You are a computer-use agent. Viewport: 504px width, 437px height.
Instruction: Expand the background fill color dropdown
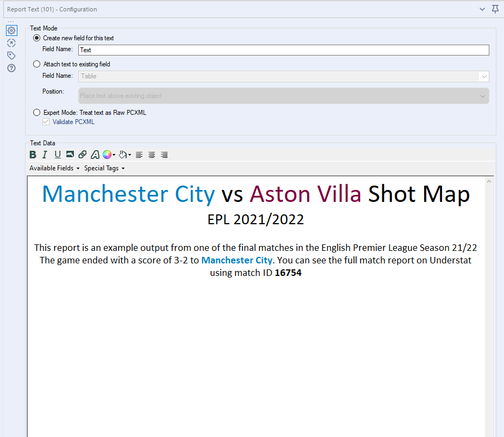(129, 155)
